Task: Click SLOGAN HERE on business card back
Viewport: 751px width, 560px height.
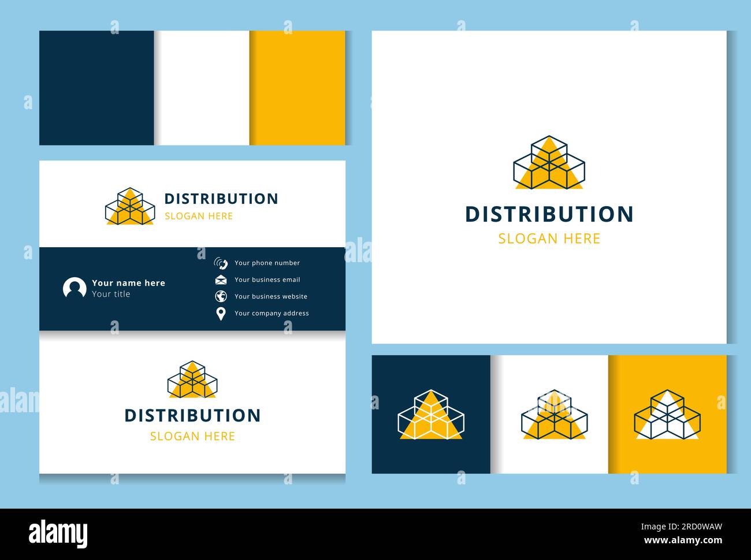Action: point(192,436)
